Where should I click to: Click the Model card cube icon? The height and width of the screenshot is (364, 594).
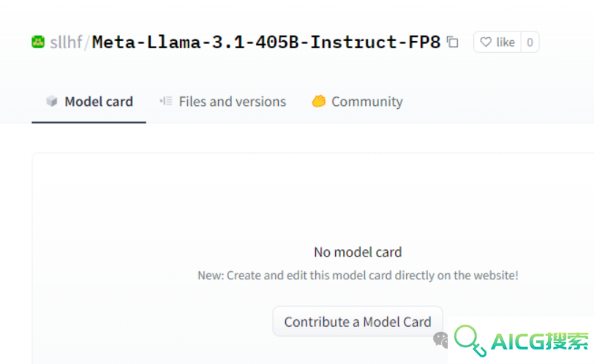click(x=51, y=102)
